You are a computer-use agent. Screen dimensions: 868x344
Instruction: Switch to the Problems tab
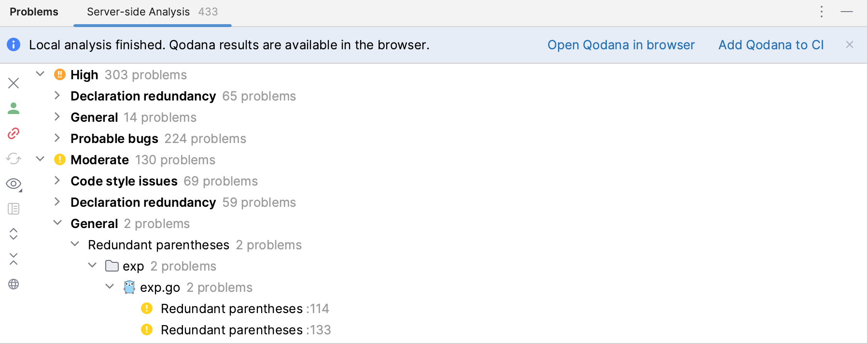[34, 12]
